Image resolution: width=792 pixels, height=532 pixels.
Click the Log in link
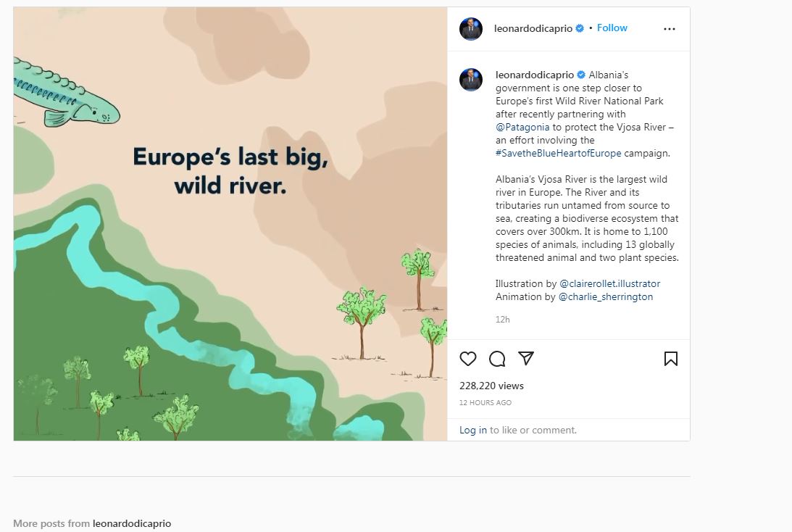click(x=473, y=430)
